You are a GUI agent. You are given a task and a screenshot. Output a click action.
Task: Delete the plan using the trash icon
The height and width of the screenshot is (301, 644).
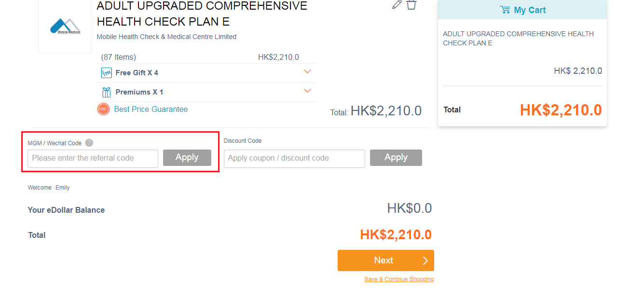point(411,4)
